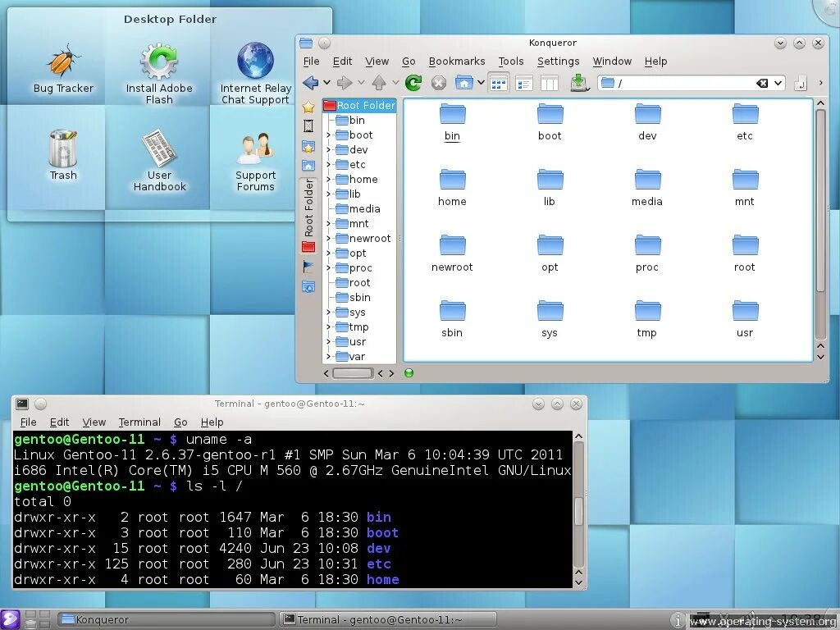Select Root Folder in the sidebar tree

point(359,106)
